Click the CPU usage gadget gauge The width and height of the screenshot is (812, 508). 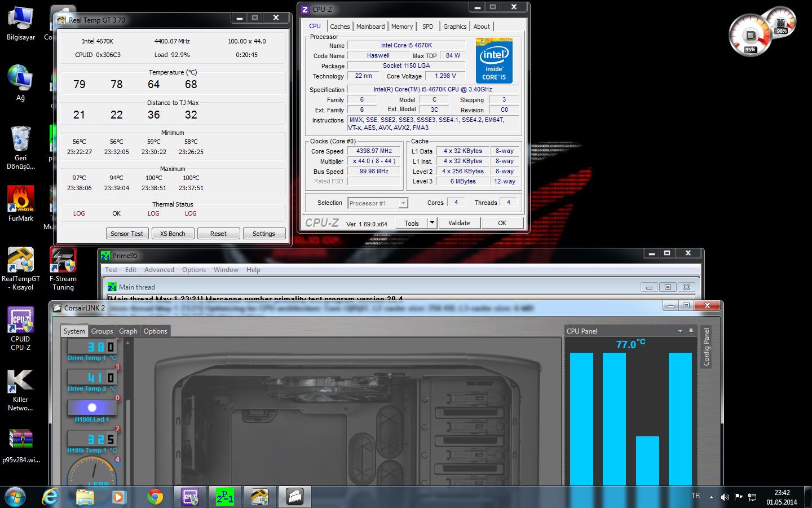[x=749, y=36]
